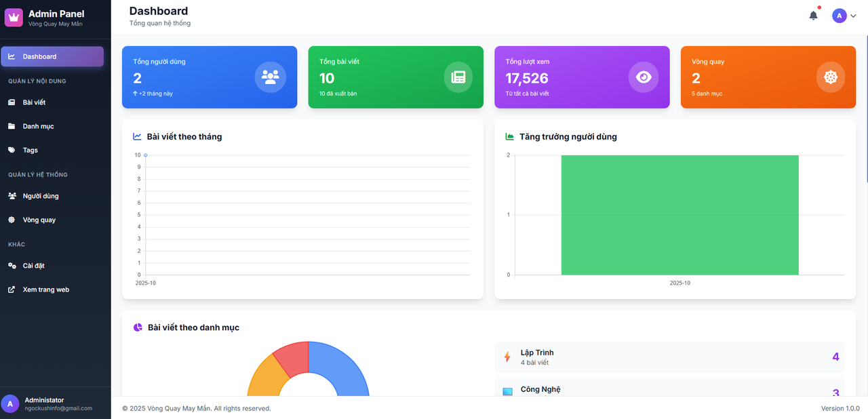This screenshot has height=419, width=868.
Task: Click the Bài viết newspaper icon in sidebar
Action: point(12,102)
